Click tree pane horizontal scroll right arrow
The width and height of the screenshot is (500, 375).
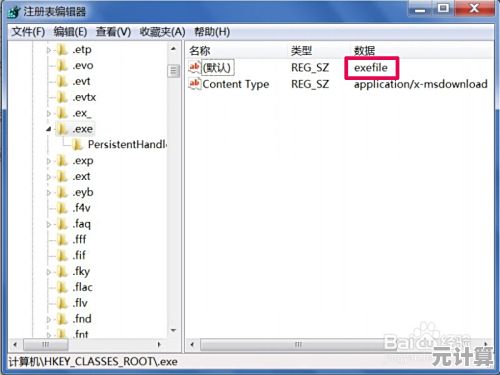click(159, 344)
